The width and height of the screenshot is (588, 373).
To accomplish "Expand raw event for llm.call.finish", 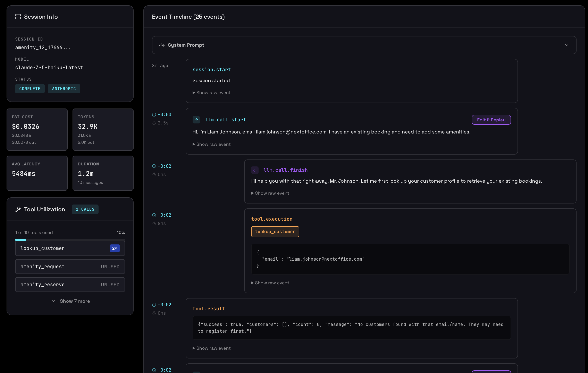I will point(270,193).
